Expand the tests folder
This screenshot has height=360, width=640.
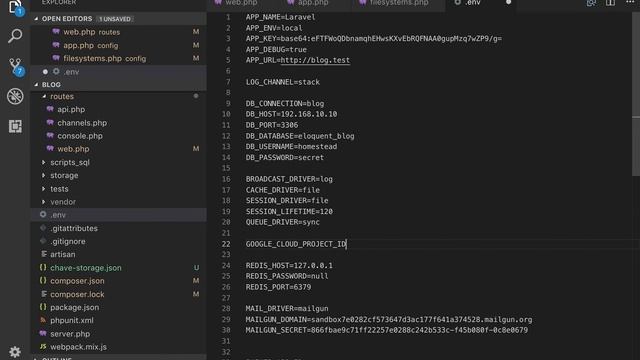[x=44, y=189]
